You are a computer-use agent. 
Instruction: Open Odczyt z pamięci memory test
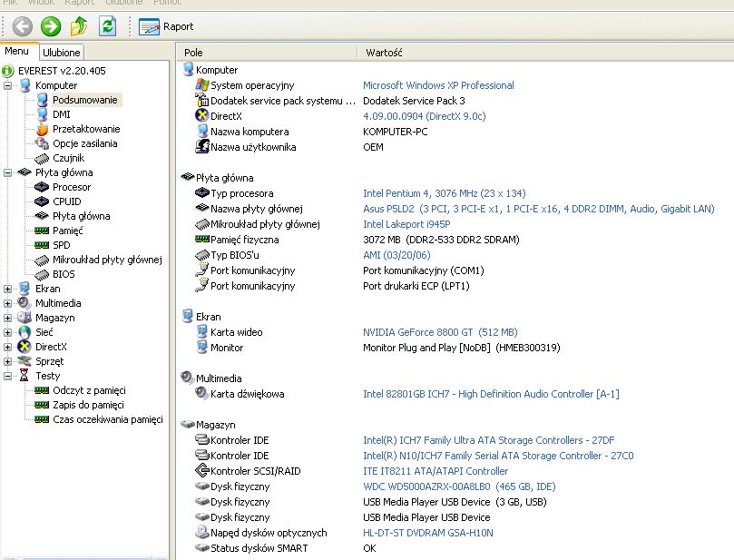tap(88, 390)
